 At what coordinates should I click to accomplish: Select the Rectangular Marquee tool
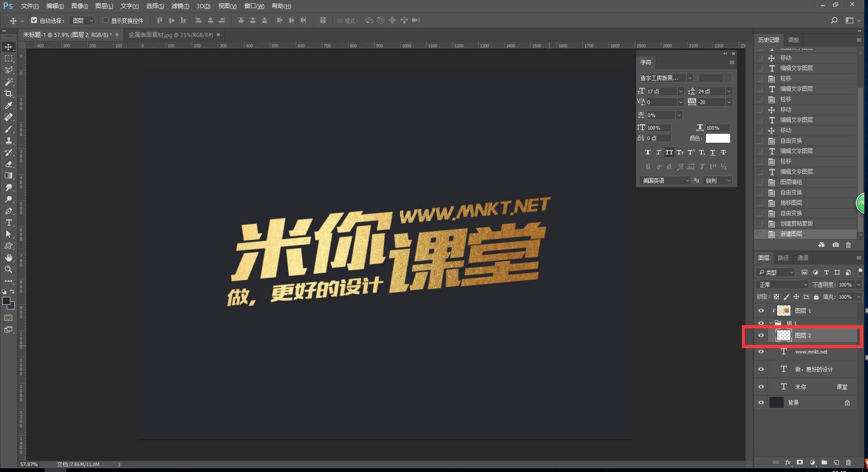point(9,59)
